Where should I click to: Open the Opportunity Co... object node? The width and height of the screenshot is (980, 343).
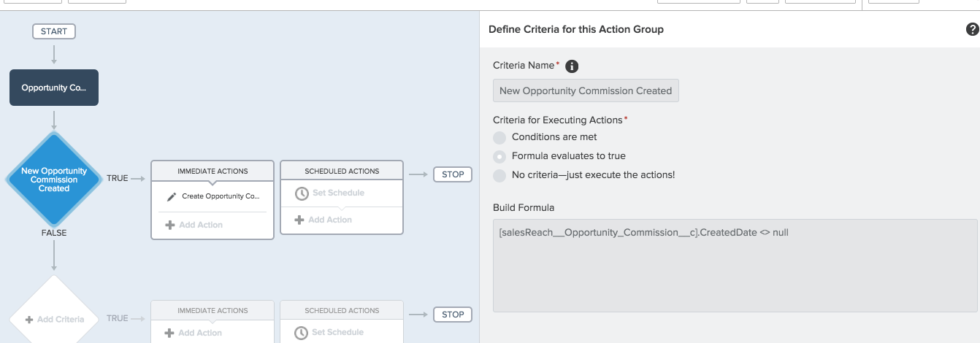[54, 88]
